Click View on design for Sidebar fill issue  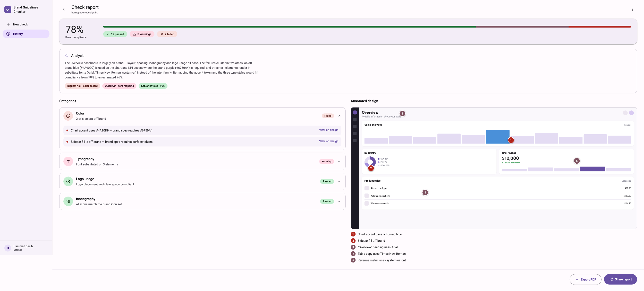(x=329, y=141)
